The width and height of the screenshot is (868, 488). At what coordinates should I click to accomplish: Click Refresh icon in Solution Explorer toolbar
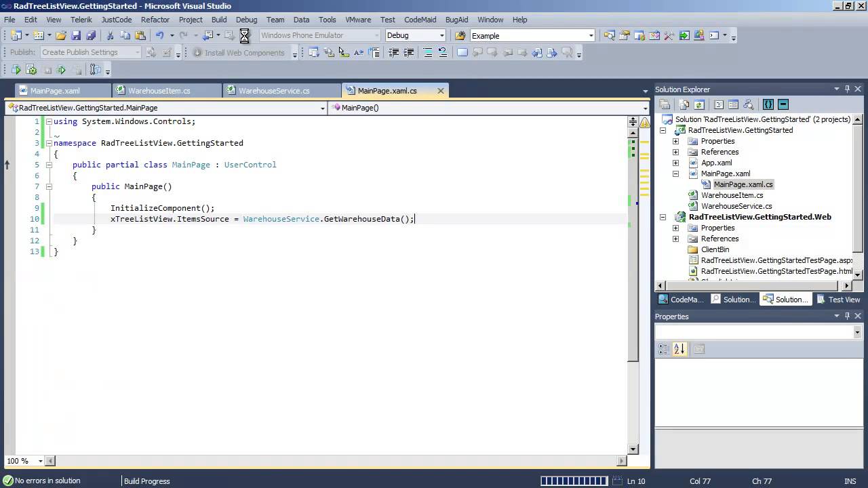pos(699,104)
